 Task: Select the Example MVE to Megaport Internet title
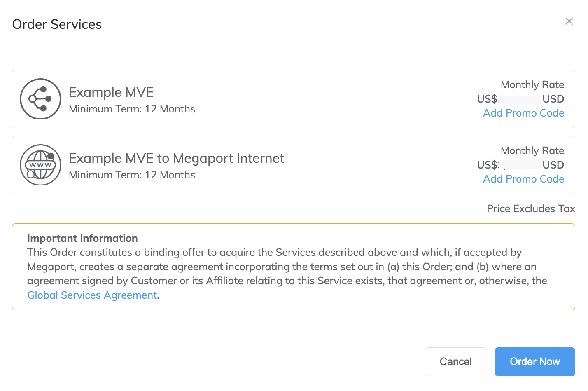point(176,158)
